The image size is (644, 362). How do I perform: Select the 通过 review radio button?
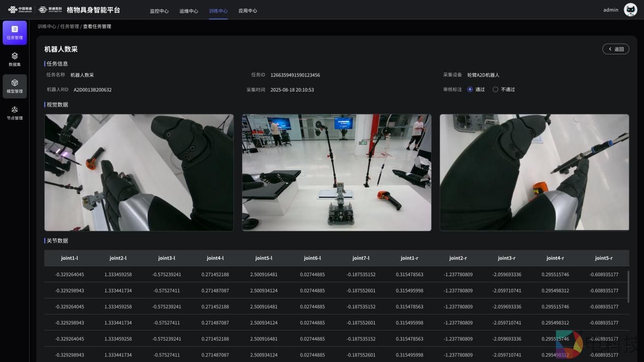pyautogui.click(x=470, y=89)
